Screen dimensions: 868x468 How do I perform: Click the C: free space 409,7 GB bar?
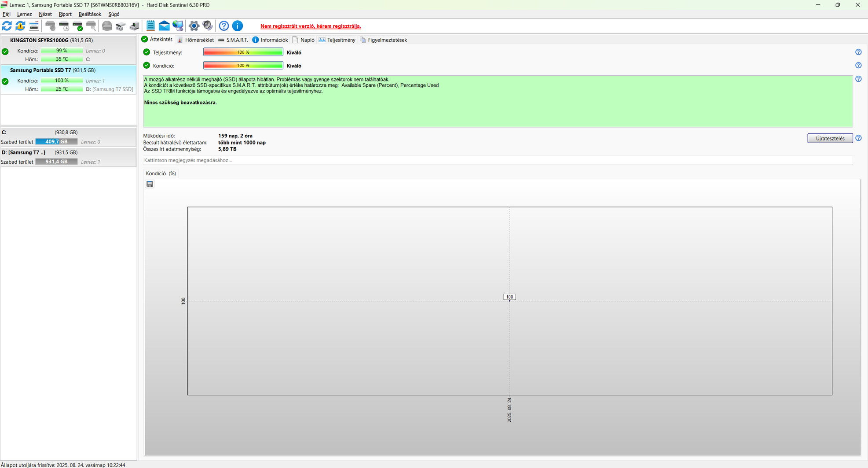pyautogui.click(x=56, y=142)
